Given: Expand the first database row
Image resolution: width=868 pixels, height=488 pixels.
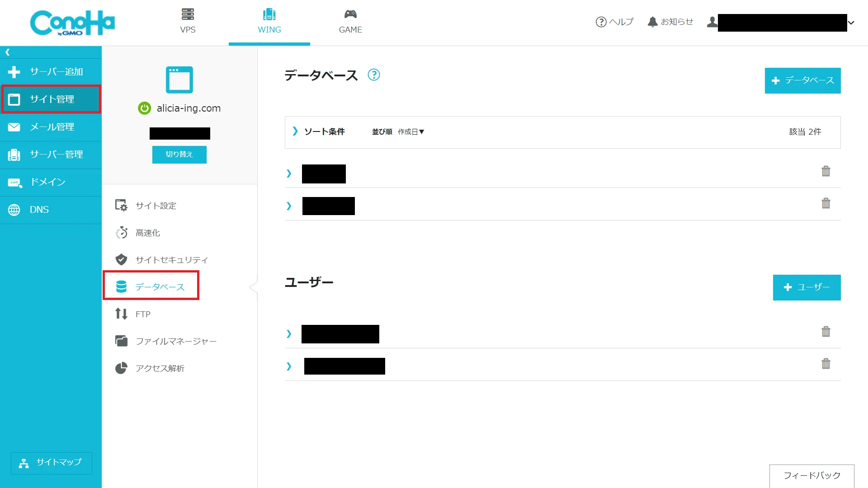Looking at the screenshot, I should point(289,174).
